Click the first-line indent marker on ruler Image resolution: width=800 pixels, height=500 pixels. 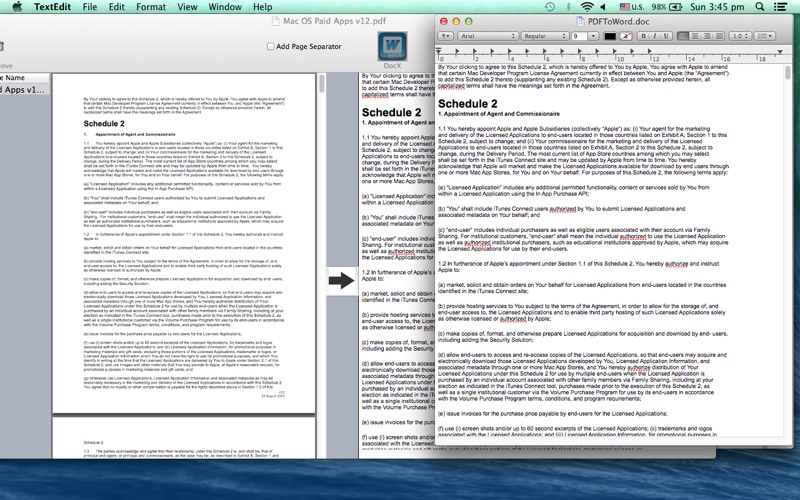[x=438, y=49]
